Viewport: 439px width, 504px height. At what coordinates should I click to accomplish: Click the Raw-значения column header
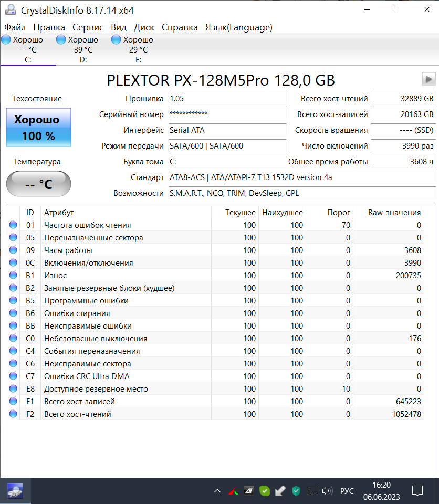point(389,213)
